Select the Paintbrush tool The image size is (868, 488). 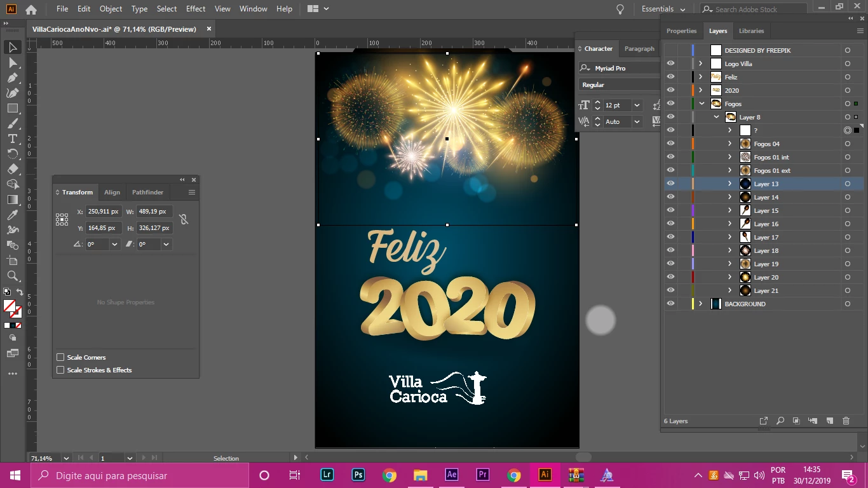coord(12,123)
